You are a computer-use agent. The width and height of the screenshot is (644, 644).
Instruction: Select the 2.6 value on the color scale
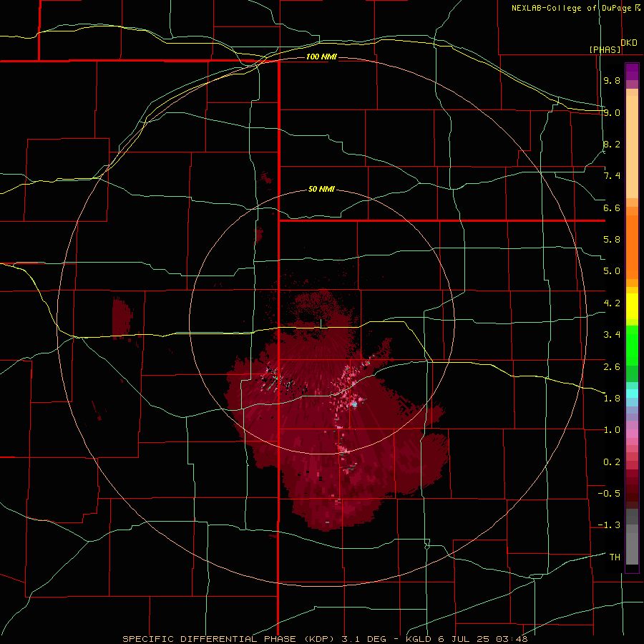click(612, 367)
